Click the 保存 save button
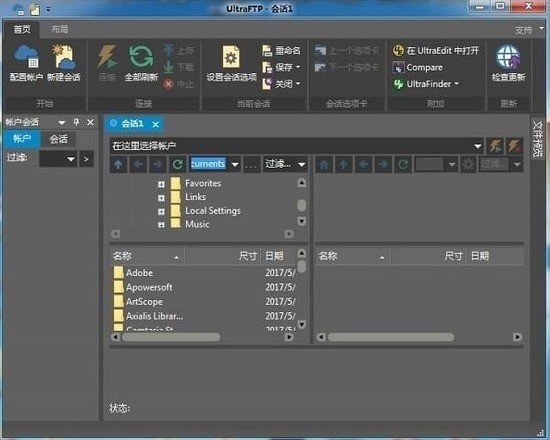Screen dimensions: 550x440 [282, 67]
